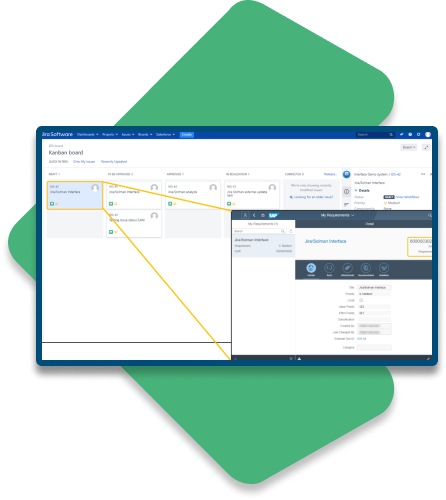Open the Jira help icon

click(x=410, y=135)
